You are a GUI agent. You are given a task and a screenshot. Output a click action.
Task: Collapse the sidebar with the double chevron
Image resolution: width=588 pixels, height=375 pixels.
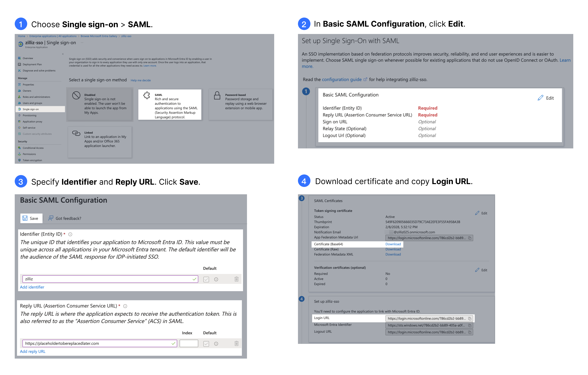pyautogui.click(x=63, y=54)
